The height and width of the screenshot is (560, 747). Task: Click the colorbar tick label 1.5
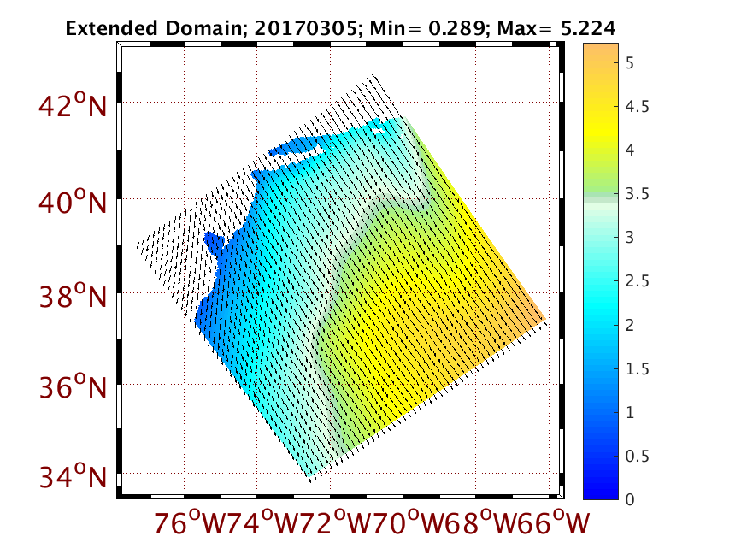[637, 368]
